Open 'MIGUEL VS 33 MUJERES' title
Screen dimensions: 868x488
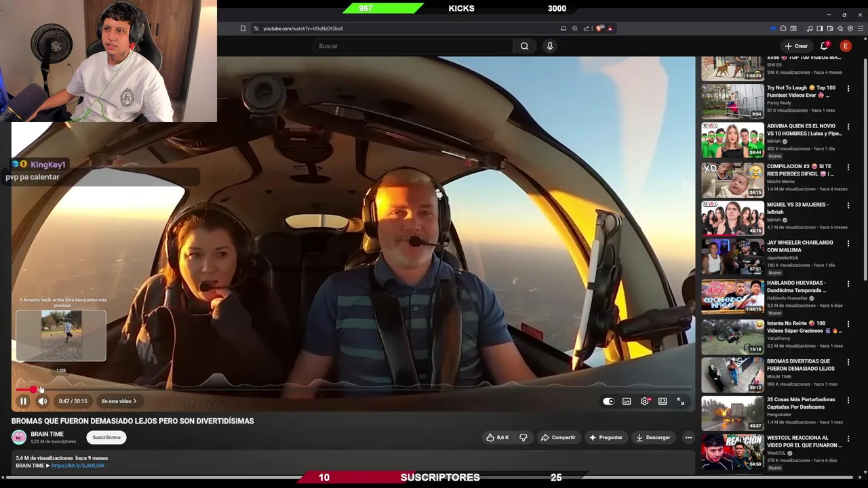coord(797,208)
